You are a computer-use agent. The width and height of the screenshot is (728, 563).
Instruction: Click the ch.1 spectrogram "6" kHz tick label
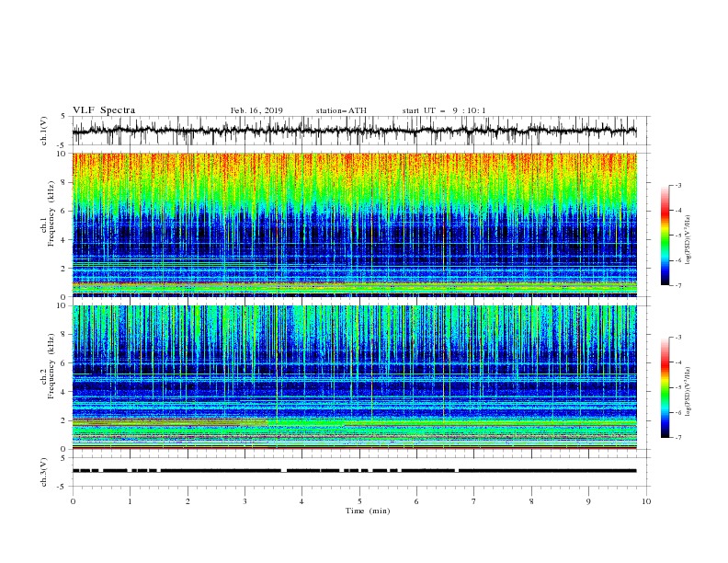click(64, 211)
